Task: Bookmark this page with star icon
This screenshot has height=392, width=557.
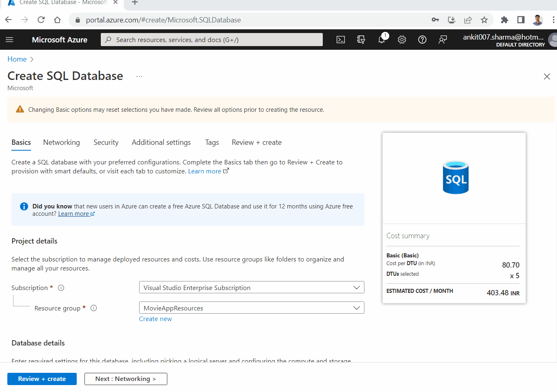Action: pyautogui.click(x=484, y=20)
